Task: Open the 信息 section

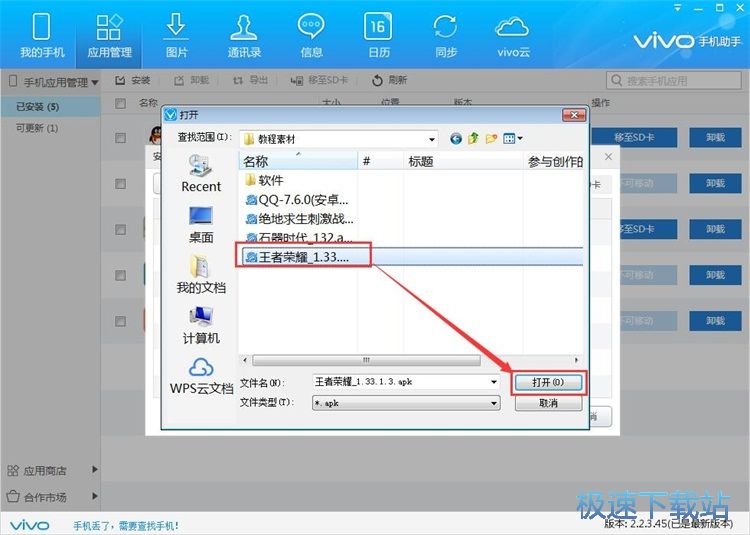Action: [x=311, y=35]
